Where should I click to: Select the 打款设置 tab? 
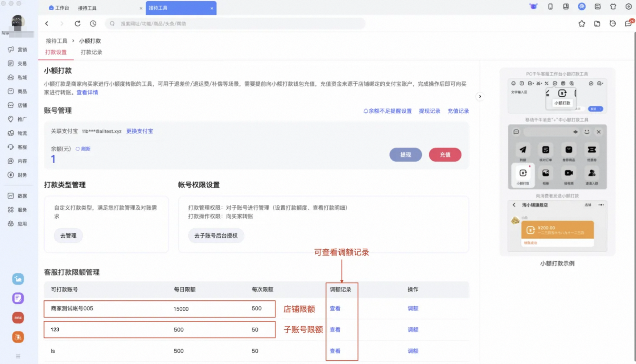pyautogui.click(x=56, y=52)
